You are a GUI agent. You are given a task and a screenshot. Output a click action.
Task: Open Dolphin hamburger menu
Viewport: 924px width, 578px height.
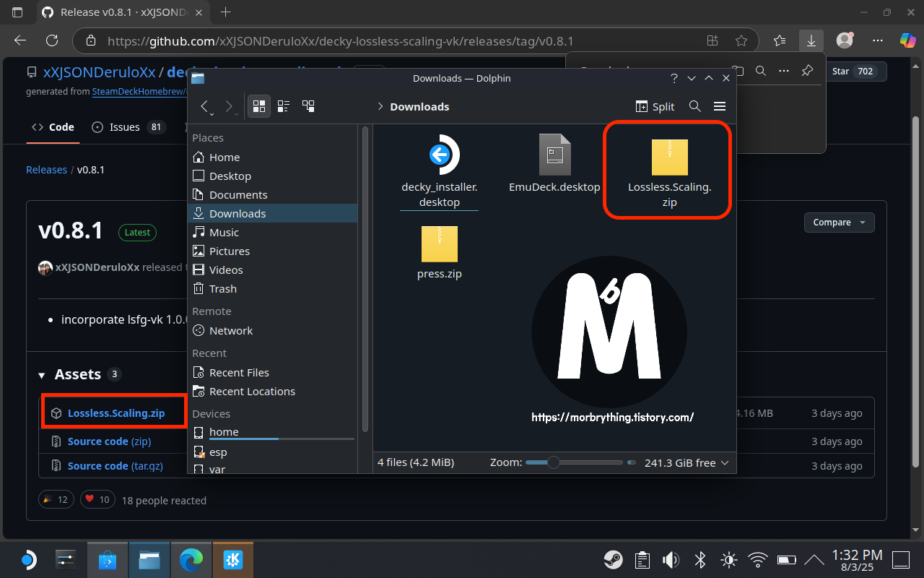pyautogui.click(x=719, y=106)
